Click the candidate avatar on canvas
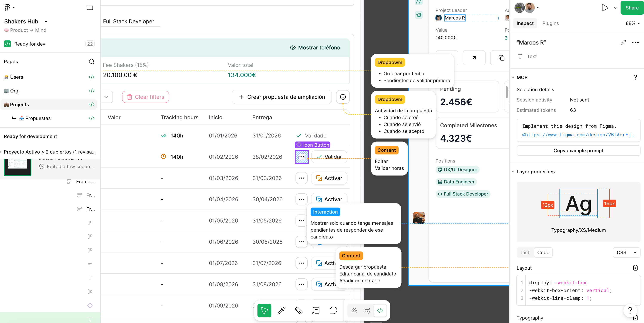 (419, 218)
